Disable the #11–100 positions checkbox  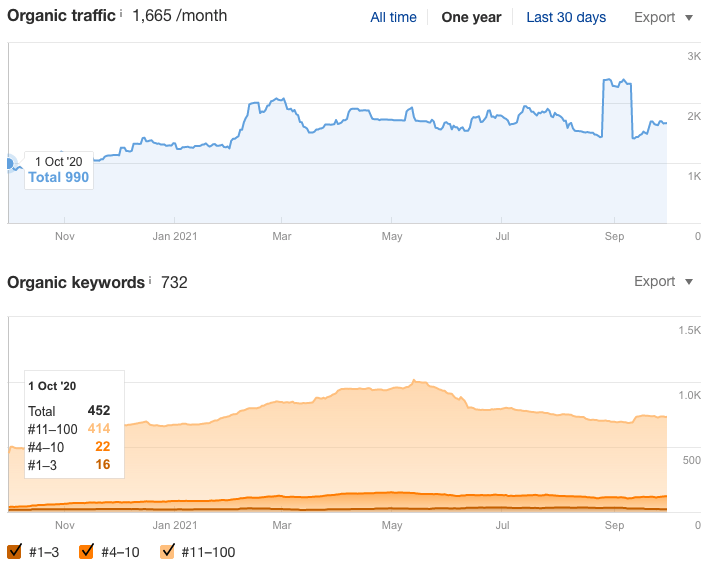coord(168,551)
